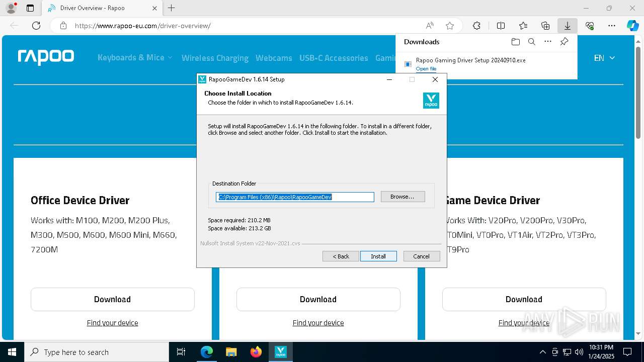Image resolution: width=644 pixels, height=362 pixels.
Task: Open the Favorites list icon
Action: 523,26
